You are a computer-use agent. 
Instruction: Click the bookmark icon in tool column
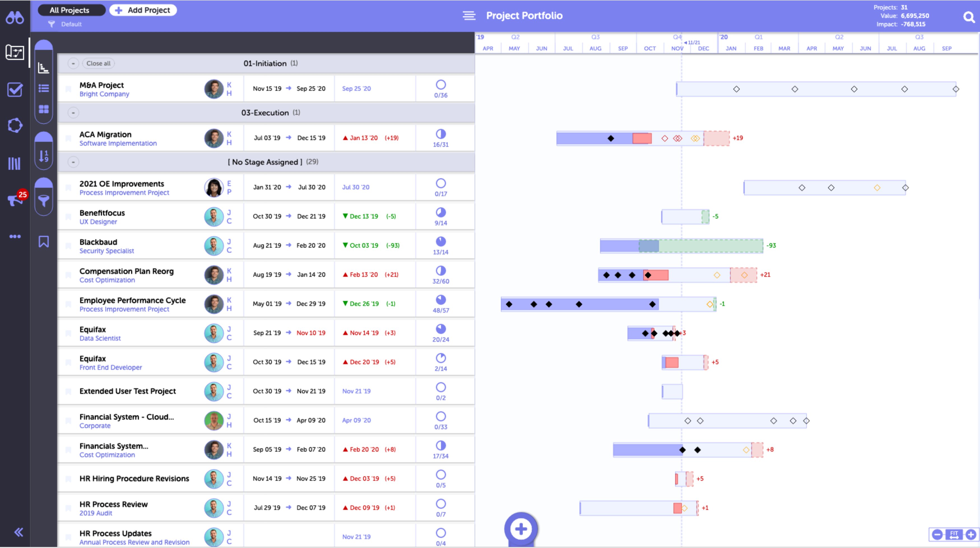(44, 242)
